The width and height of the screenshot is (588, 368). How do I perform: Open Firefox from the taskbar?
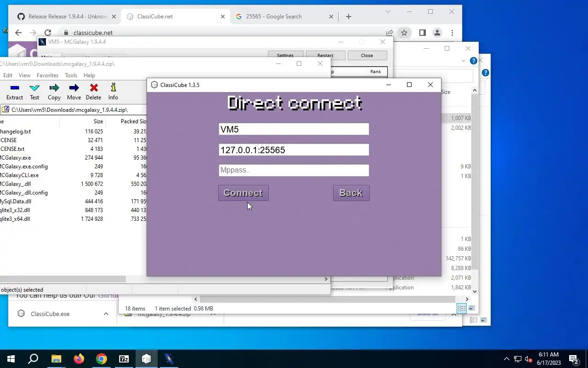pos(79,359)
